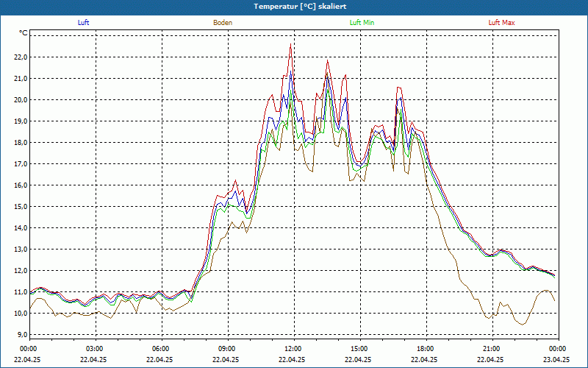
Task: Select the 'Luft' legend label
Action: [x=84, y=23]
